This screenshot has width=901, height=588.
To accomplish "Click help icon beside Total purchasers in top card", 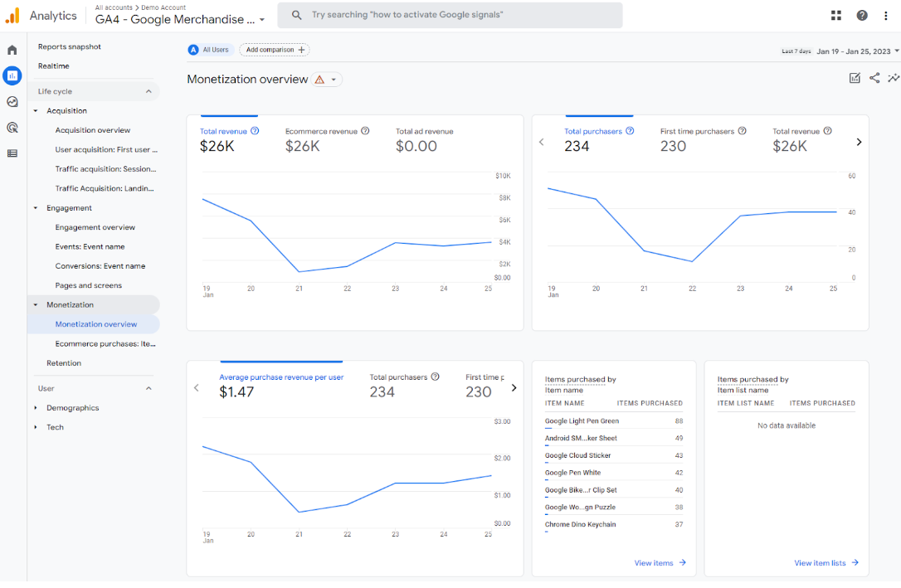I will click(x=630, y=131).
